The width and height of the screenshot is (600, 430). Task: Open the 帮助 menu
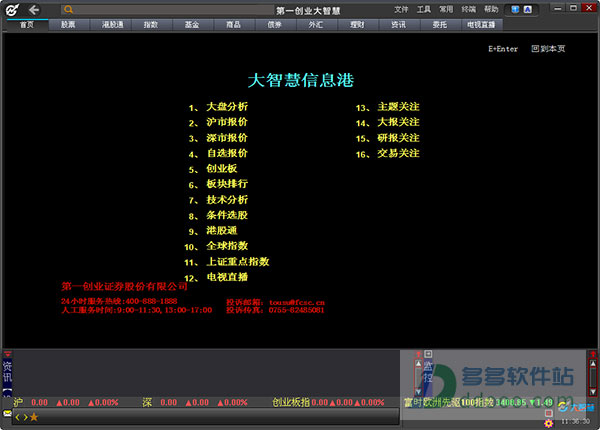(x=491, y=9)
